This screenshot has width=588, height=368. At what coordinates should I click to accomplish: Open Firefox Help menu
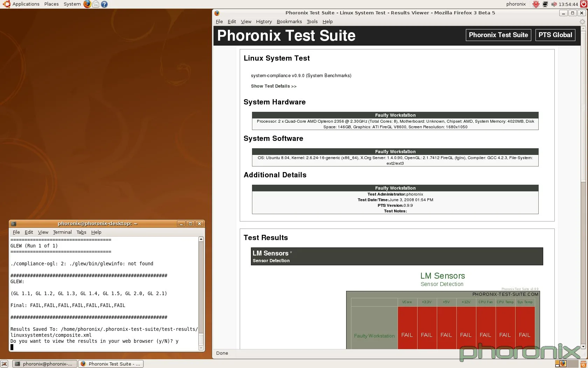(x=328, y=22)
